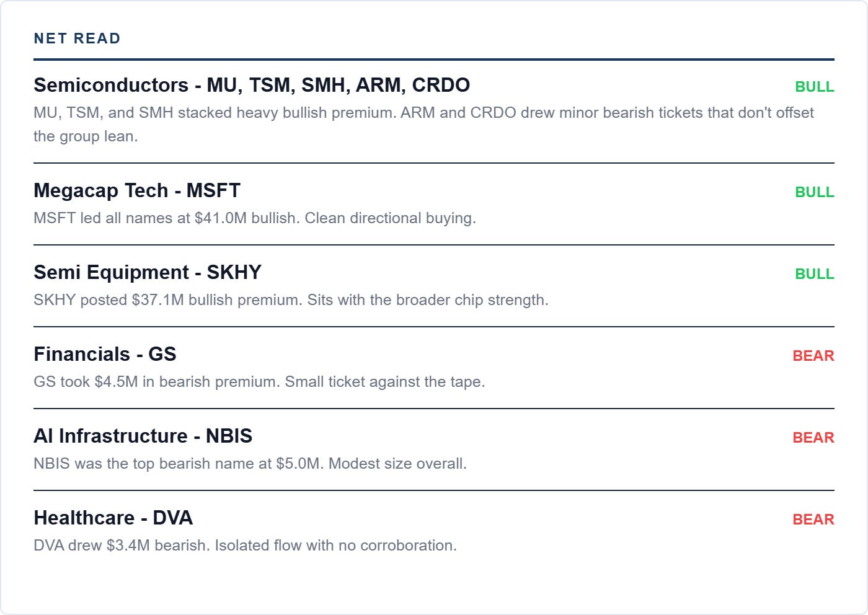Select the Semiconductors row title
This screenshot has height=615, width=868.
pos(252,85)
